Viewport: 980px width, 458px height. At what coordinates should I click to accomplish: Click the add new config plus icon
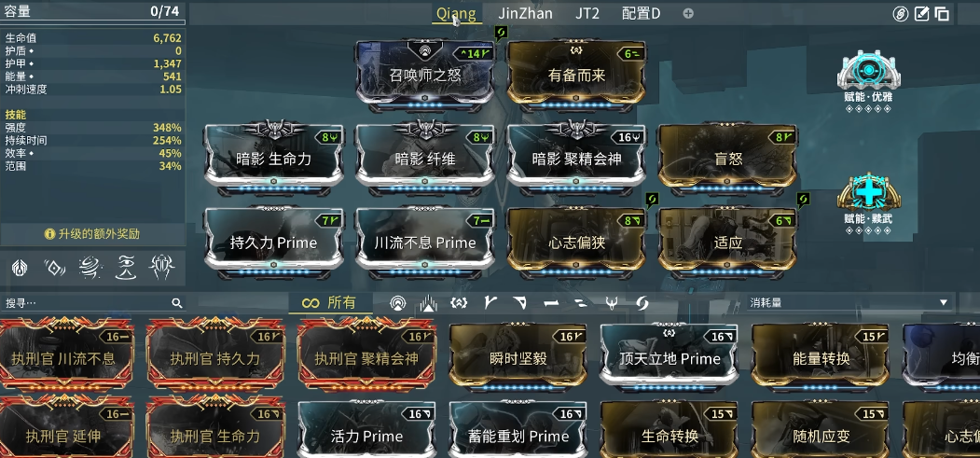688,13
